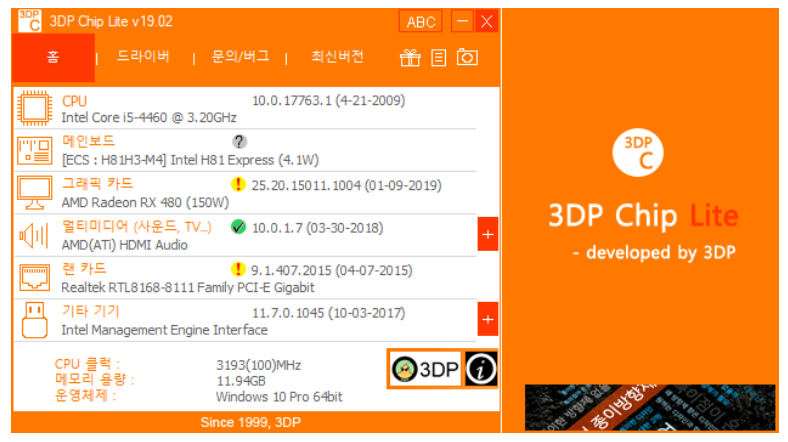The height and width of the screenshot is (442, 788).
Task: Click the 기타 기기 heading link
Action: (x=90, y=311)
